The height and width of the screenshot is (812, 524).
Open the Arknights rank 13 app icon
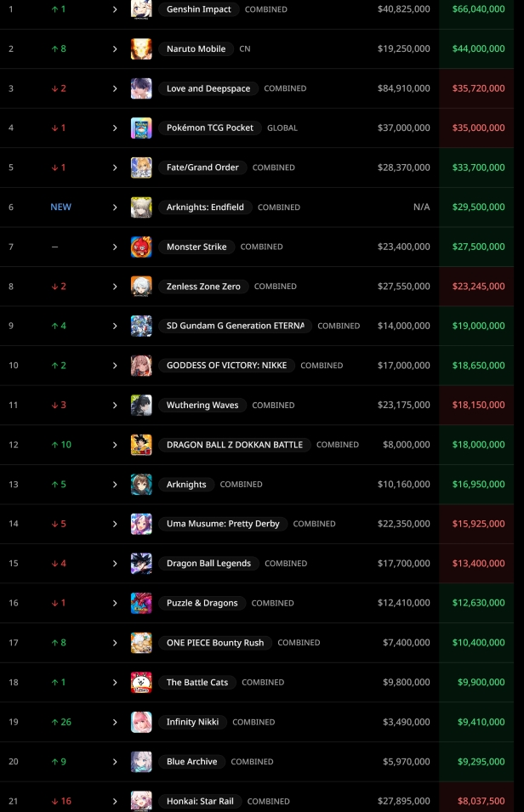pyautogui.click(x=141, y=484)
